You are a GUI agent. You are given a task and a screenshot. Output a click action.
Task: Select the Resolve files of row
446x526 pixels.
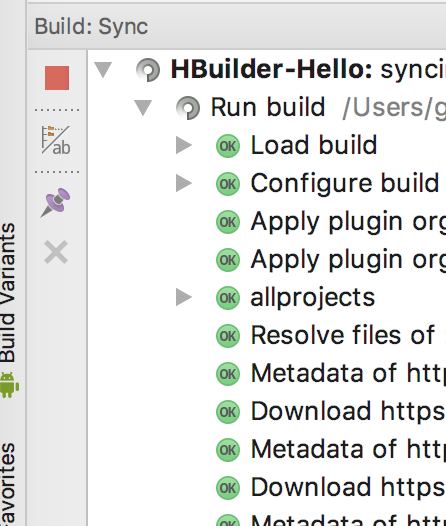(x=267, y=335)
